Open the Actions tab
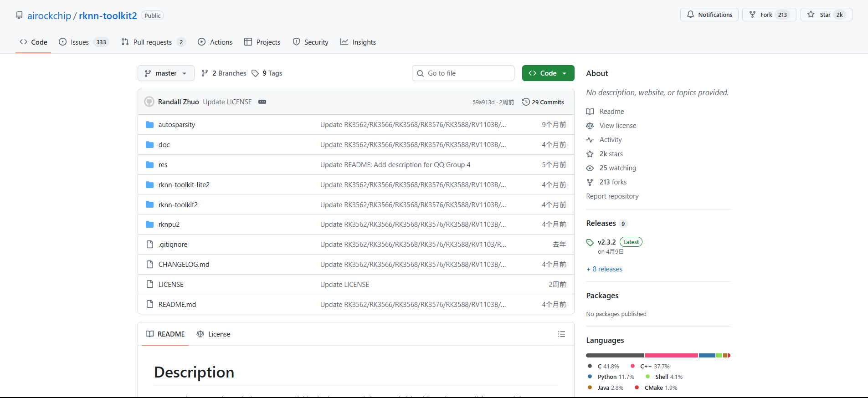Viewport: 868px width, 398px height. pyautogui.click(x=215, y=42)
